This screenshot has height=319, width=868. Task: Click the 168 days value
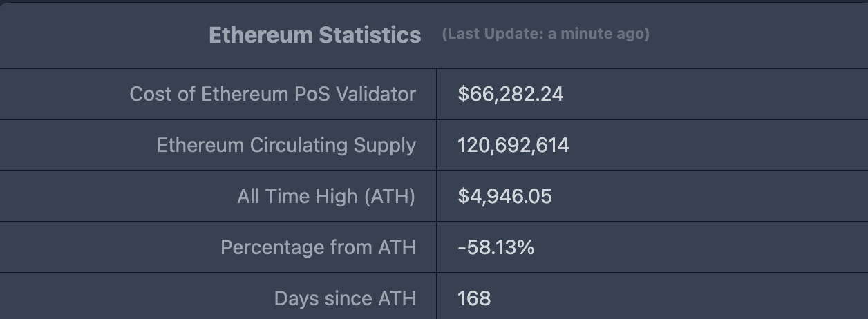(474, 298)
